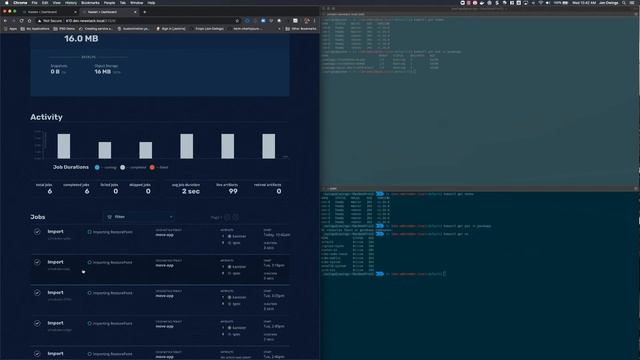Open the Edit menu
Screen dimensions: 640x360
[x=45, y=2]
